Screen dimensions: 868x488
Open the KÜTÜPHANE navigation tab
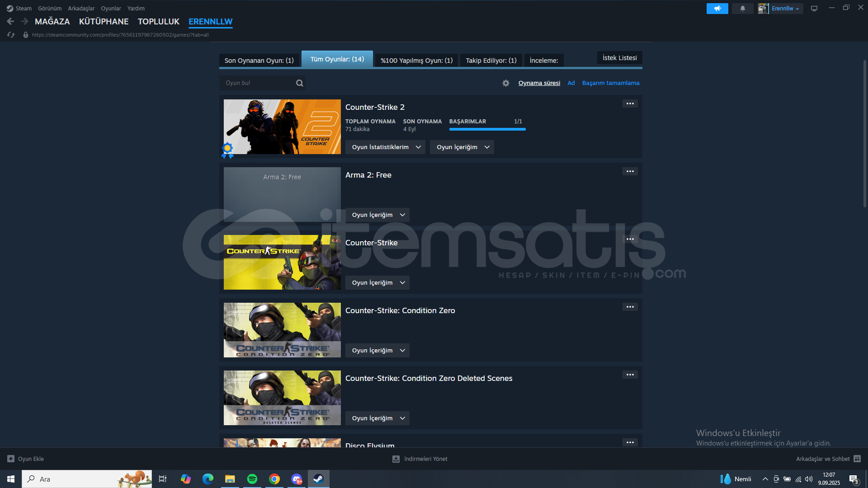(104, 21)
